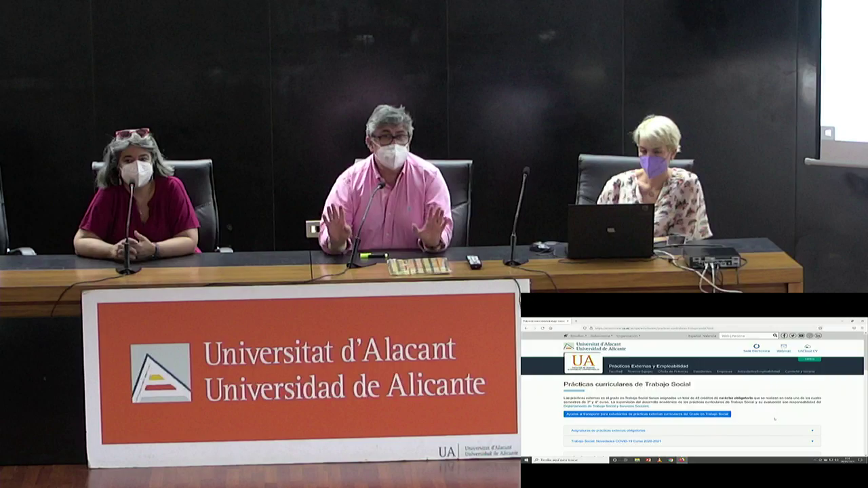Click the blue Ayudas al transporte button

pyautogui.click(x=647, y=414)
